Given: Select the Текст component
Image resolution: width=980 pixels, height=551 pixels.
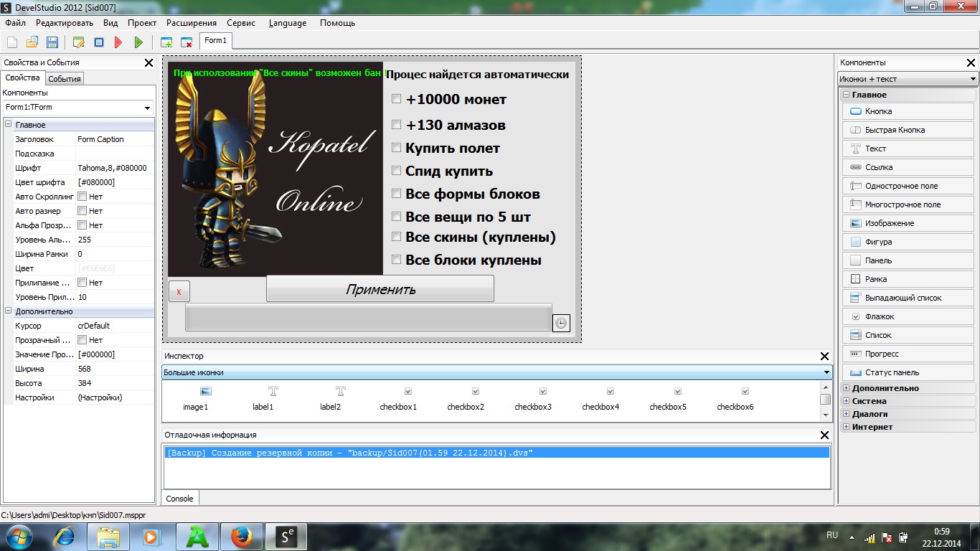Looking at the screenshot, I should pos(908,149).
